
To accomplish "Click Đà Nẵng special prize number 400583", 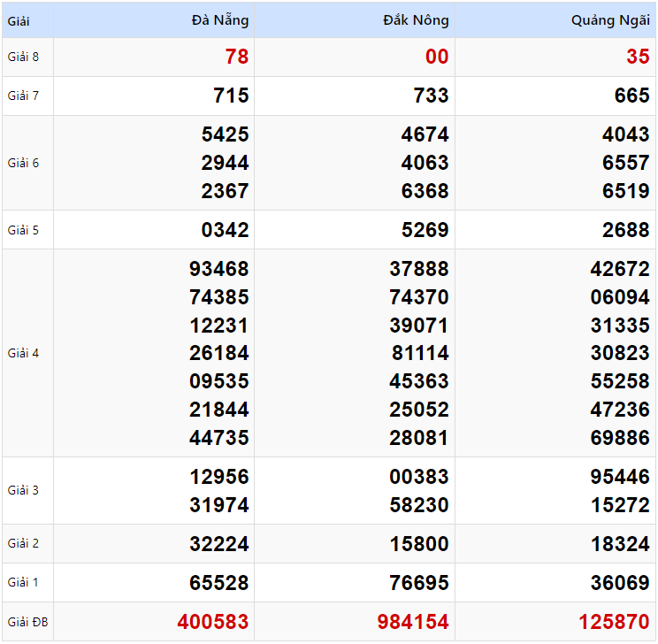I will 213,623.
